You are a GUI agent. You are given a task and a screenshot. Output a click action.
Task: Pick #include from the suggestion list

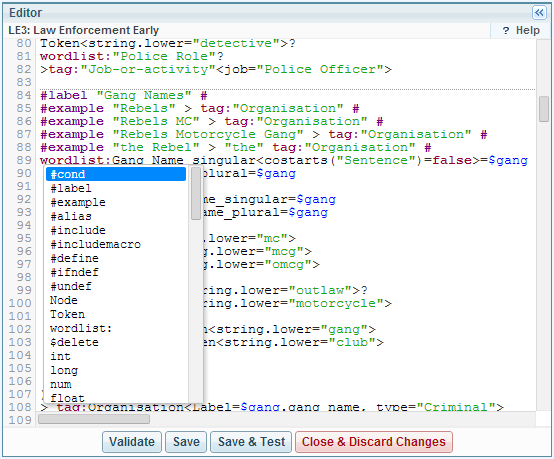116,230
